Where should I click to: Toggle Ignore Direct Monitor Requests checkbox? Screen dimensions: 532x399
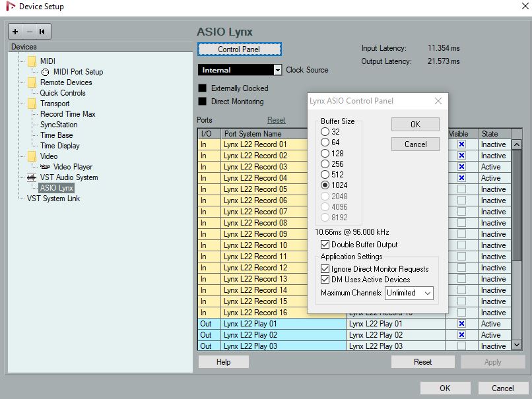coord(325,269)
